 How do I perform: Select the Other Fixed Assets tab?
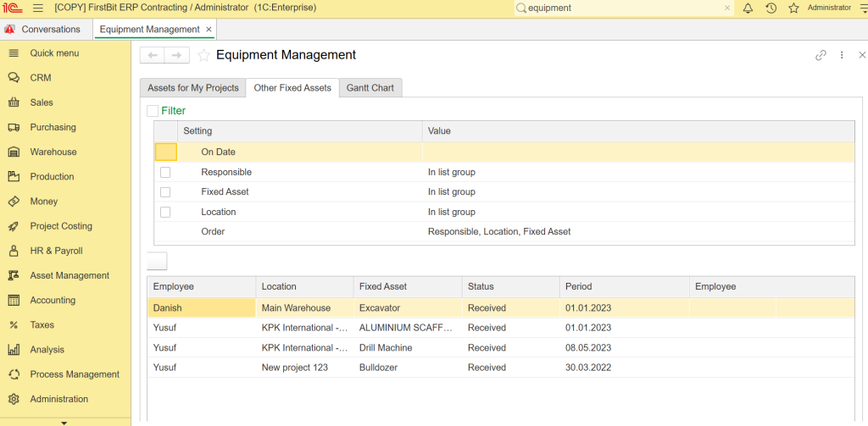coord(292,88)
